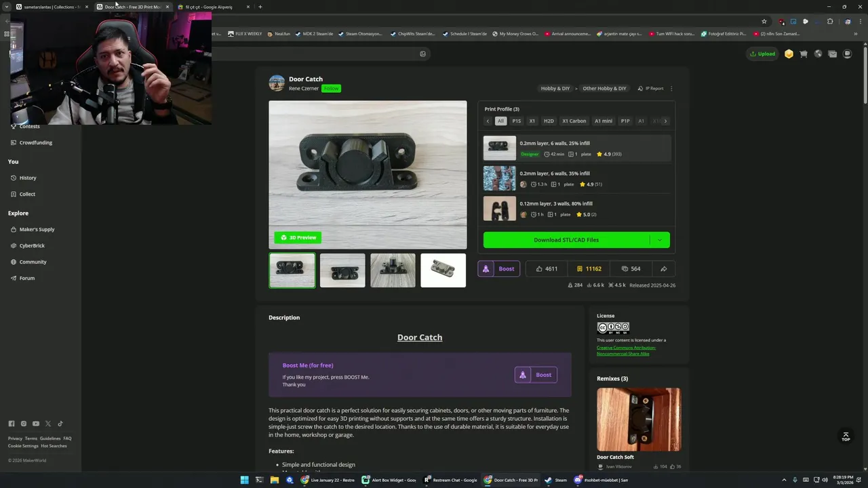The height and width of the screenshot is (488, 868).
Task: Open the Door Catch Soft remix thumbnail
Action: pos(639,420)
